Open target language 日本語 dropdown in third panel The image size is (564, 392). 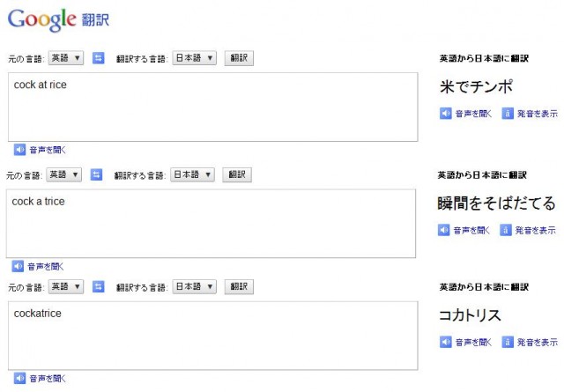click(x=195, y=286)
